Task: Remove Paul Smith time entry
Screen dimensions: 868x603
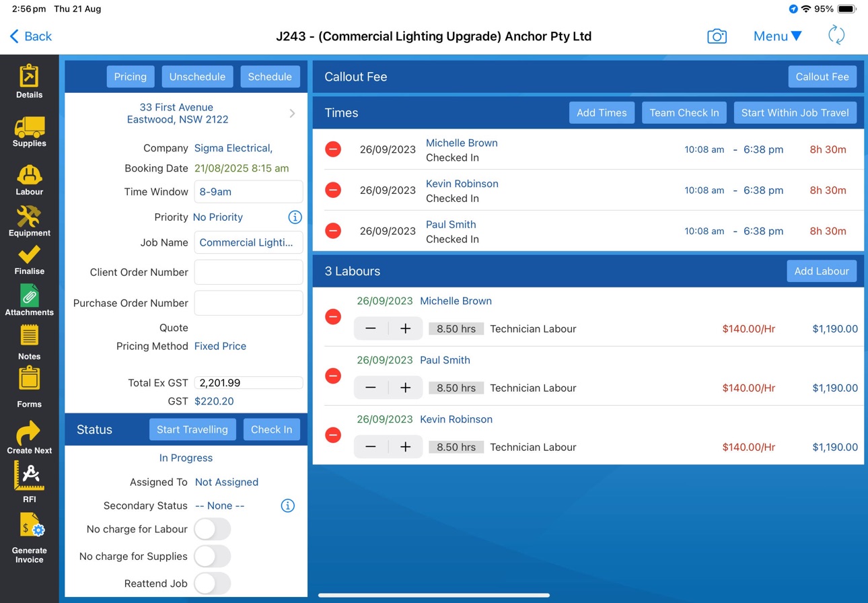Action: [333, 231]
